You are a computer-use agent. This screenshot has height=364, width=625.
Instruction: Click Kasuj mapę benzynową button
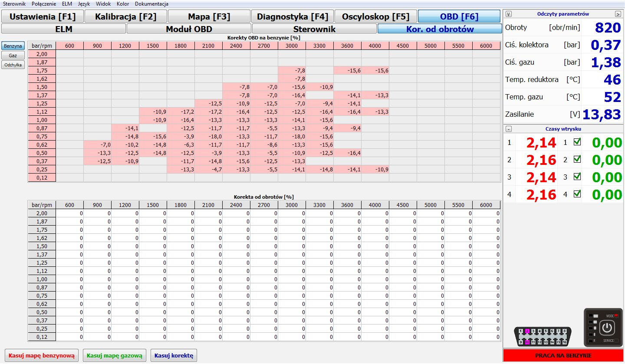[42, 355]
